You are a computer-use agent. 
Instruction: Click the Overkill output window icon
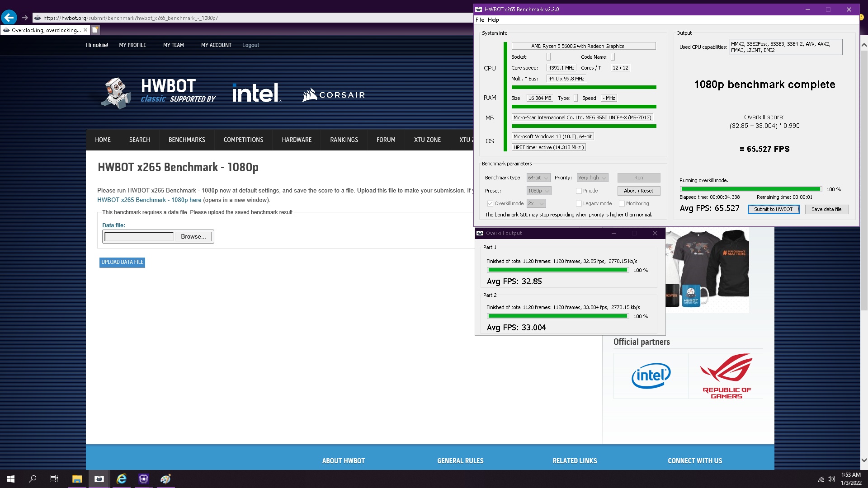[x=480, y=233]
